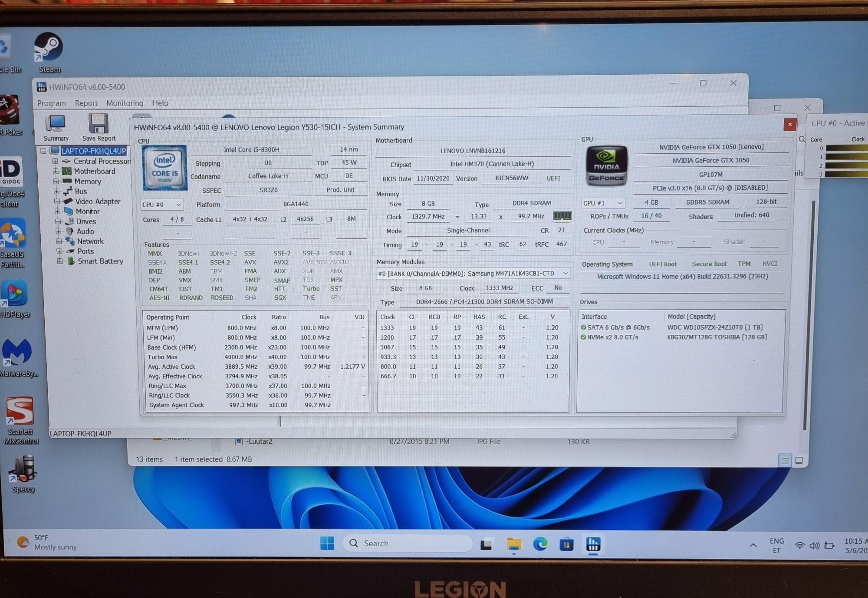Screen dimensions: 868x598
Task: Click the core 0 usage bar
Action: tap(846, 149)
